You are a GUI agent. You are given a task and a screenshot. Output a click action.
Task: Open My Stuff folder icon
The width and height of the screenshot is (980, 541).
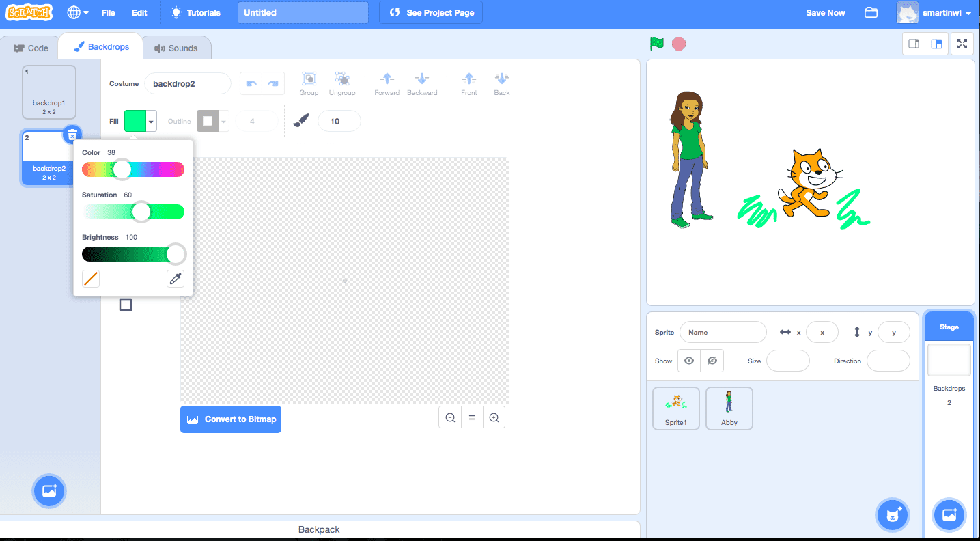pyautogui.click(x=871, y=12)
